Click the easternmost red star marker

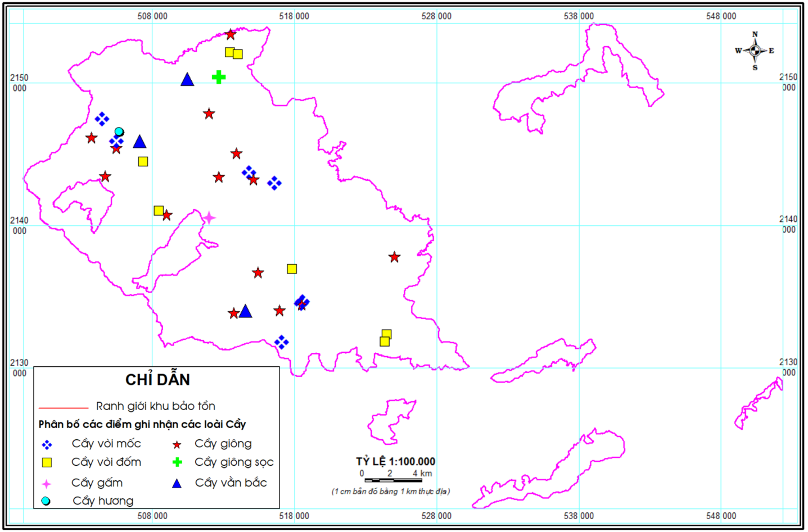coord(394,257)
